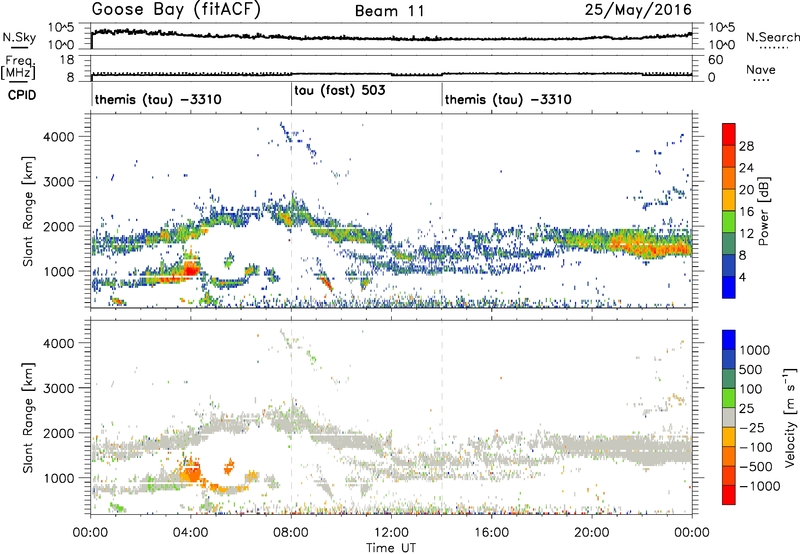Image resolution: width=800 pixels, height=554 pixels.
Task: Click the '-1000' tick on Velocity scale
Action: coord(759,486)
